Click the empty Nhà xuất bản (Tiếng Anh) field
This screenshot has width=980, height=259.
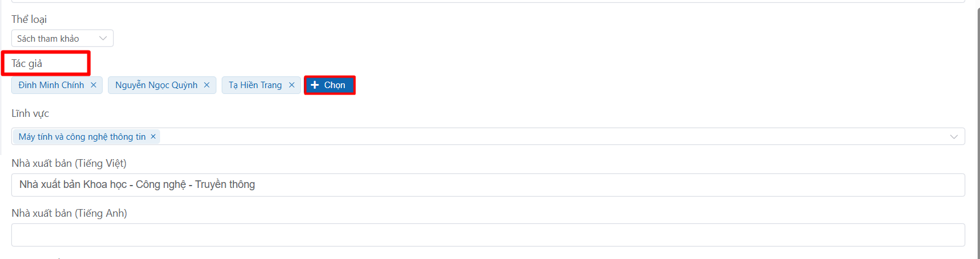[x=487, y=235]
